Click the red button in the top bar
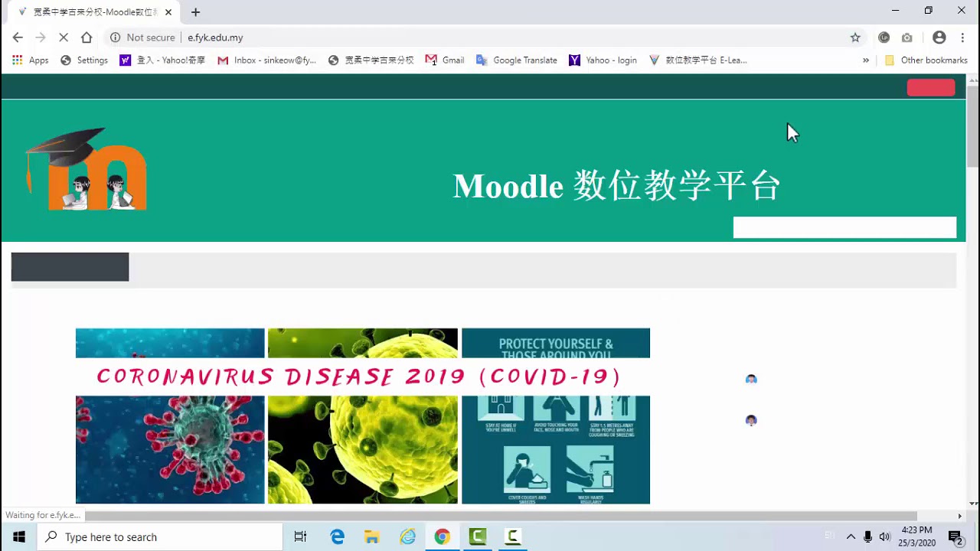The width and height of the screenshot is (980, 551). (931, 88)
